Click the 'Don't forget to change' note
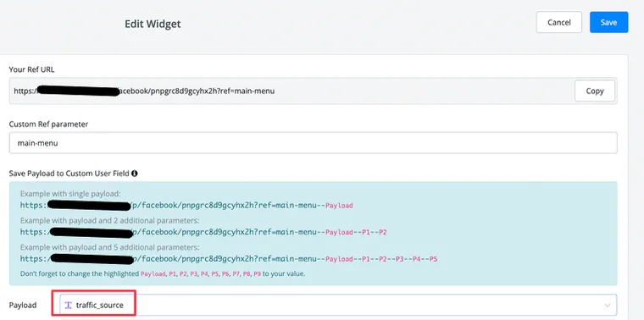644x320 pixels. (163, 273)
